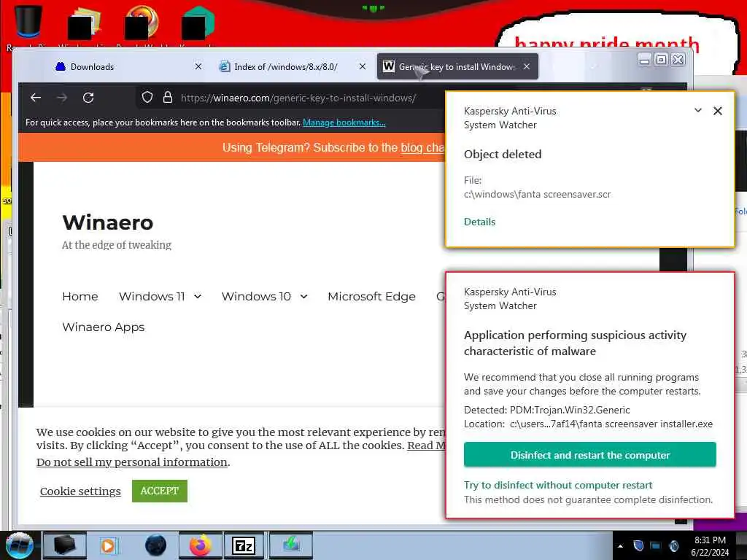747x560 pixels.
Task: Open the dark globe taskbar icon
Action: [156, 545]
